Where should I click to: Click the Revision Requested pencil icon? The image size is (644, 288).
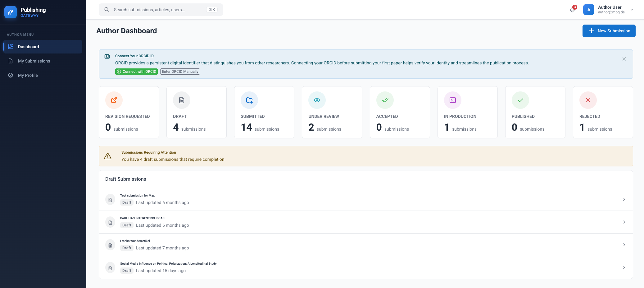tap(114, 100)
